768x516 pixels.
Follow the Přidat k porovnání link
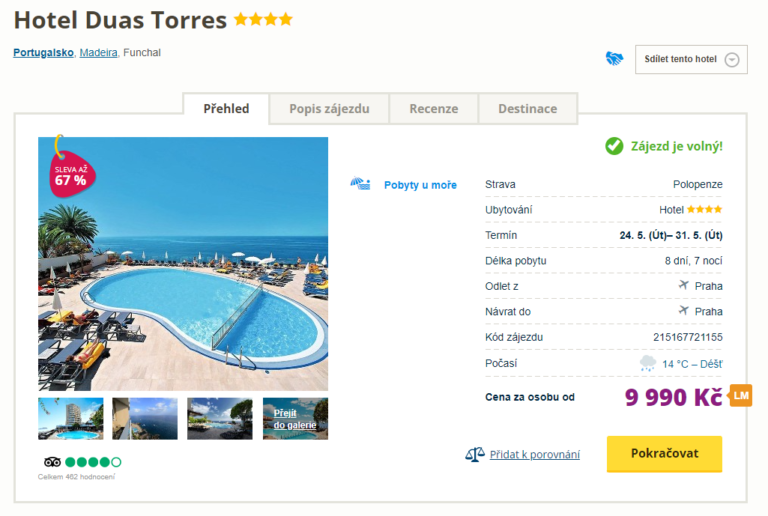coord(534,455)
